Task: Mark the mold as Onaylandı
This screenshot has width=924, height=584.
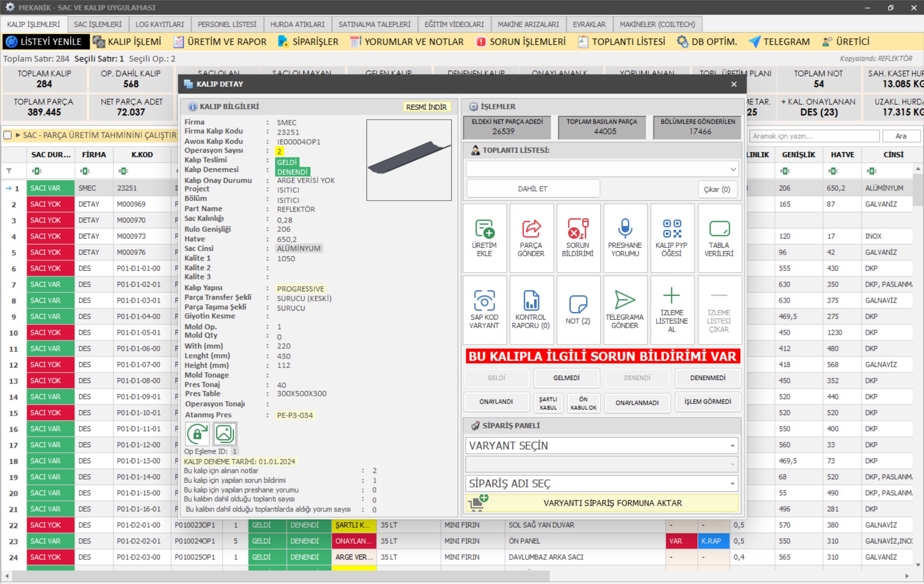Action: tap(496, 402)
